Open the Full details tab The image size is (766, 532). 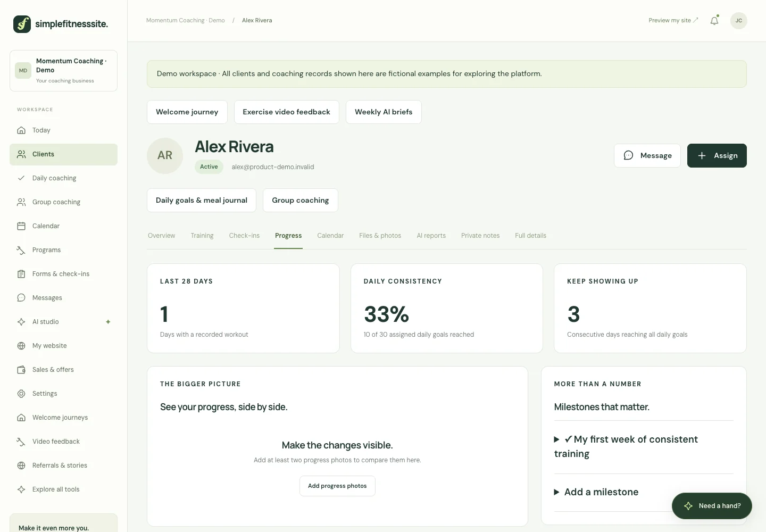coord(530,236)
